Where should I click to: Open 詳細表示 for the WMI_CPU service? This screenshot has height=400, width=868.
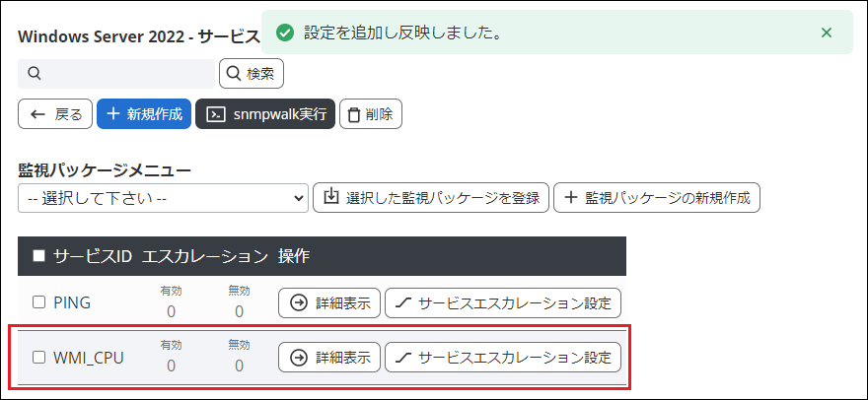(328, 357)
